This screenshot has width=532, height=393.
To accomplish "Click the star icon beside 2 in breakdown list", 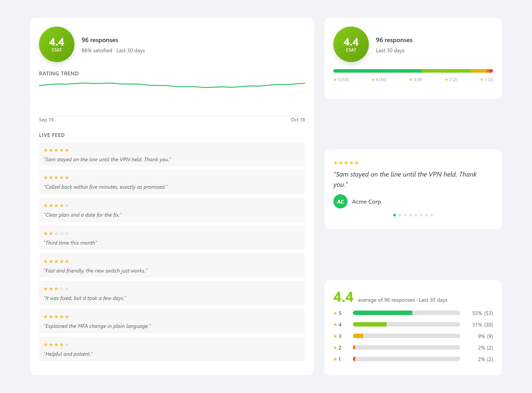I will tap(335, 348).
